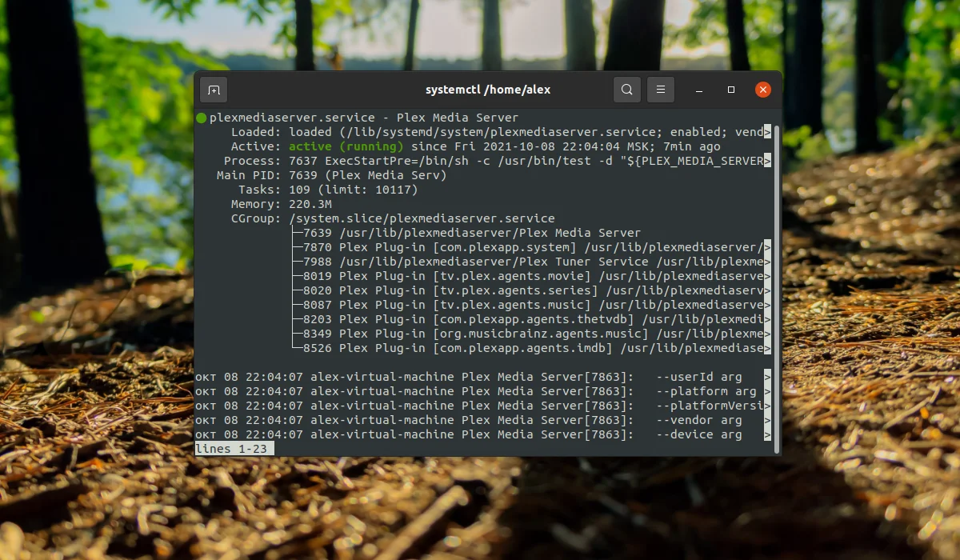Click the green service status dot
The image size is (960, 560).
pos(201,118)
